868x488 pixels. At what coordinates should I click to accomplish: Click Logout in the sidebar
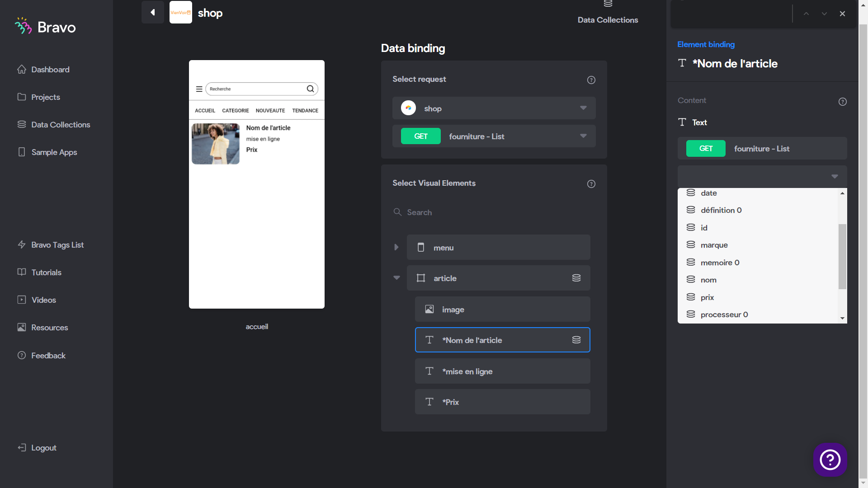click(43, 448)
